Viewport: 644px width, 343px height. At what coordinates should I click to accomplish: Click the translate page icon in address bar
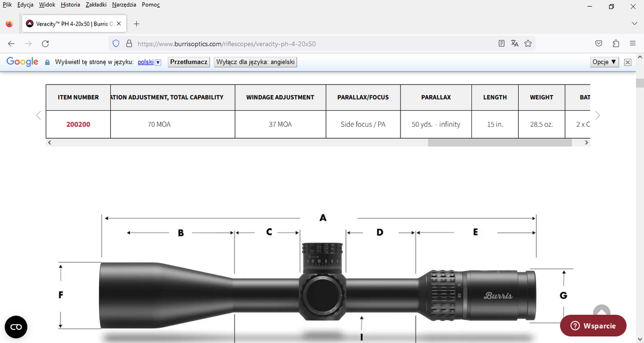pyautogui.click(x=515, y=44)
